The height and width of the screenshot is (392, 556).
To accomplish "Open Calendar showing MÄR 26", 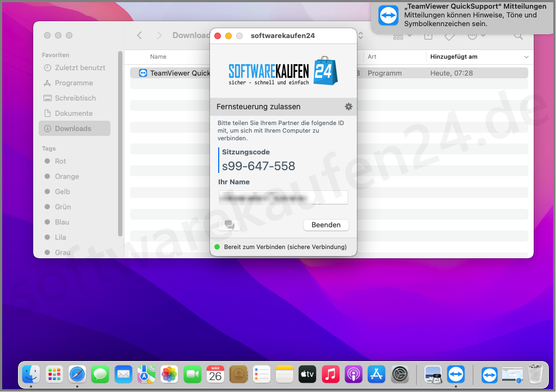I will (215, 374).
